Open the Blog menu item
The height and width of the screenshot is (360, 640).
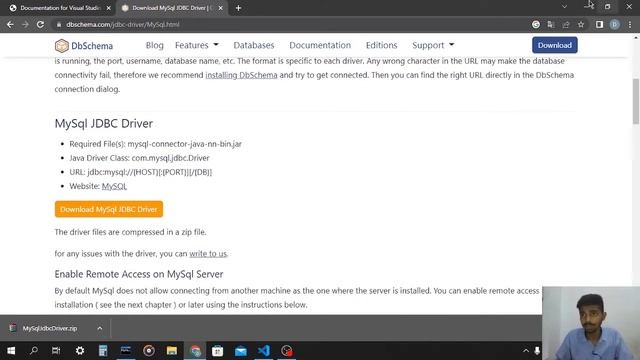(154, 45)
